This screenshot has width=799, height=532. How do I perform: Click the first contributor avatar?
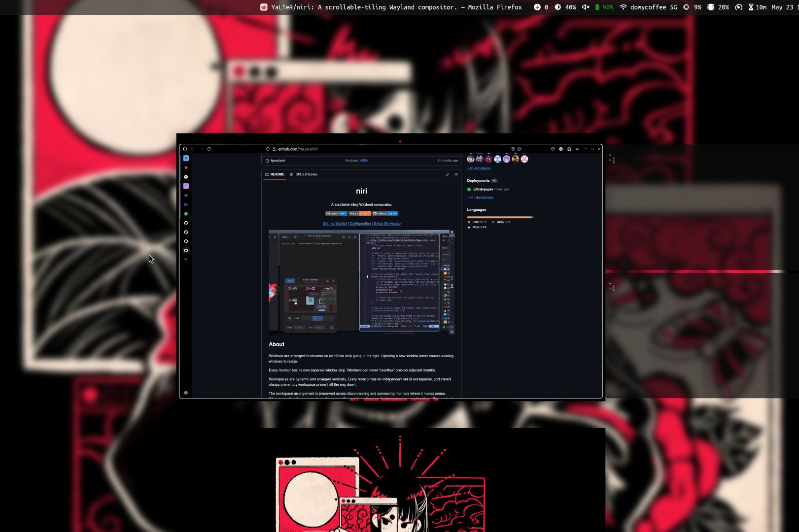click(471, 159)
